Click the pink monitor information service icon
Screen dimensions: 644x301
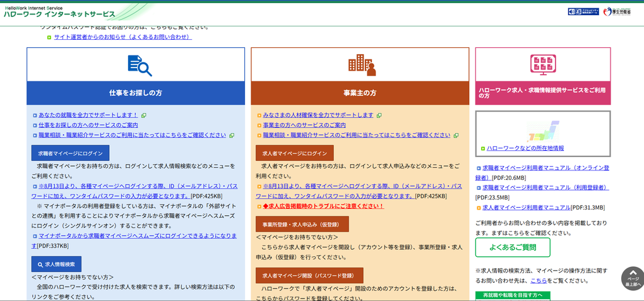(x=542, y=64)
